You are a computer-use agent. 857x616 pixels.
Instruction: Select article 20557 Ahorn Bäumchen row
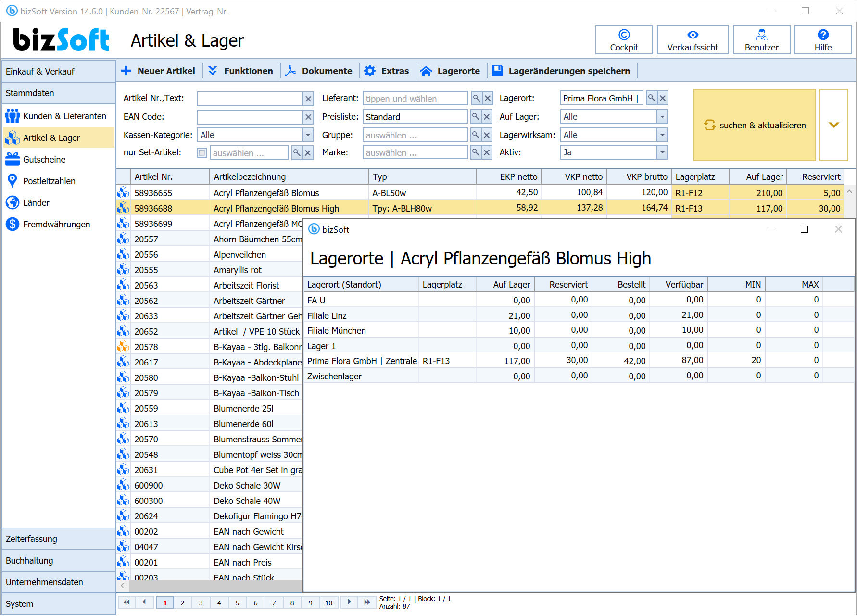pos(210,239)
